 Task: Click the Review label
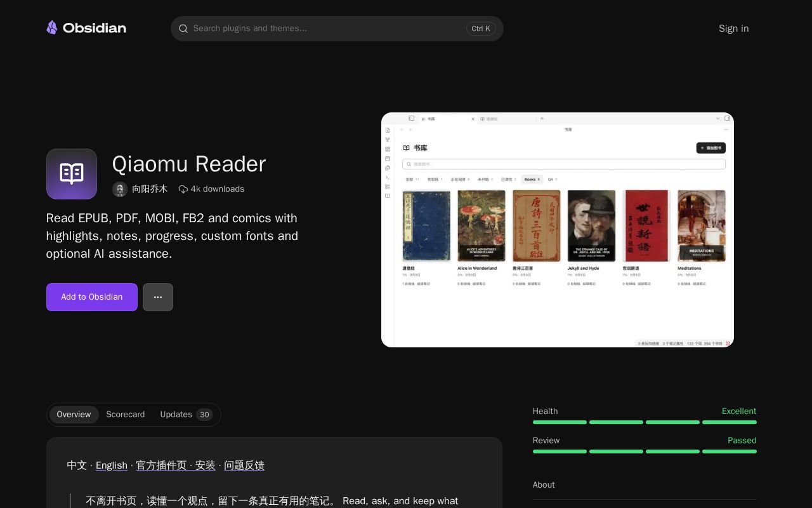tap(546, 440)
